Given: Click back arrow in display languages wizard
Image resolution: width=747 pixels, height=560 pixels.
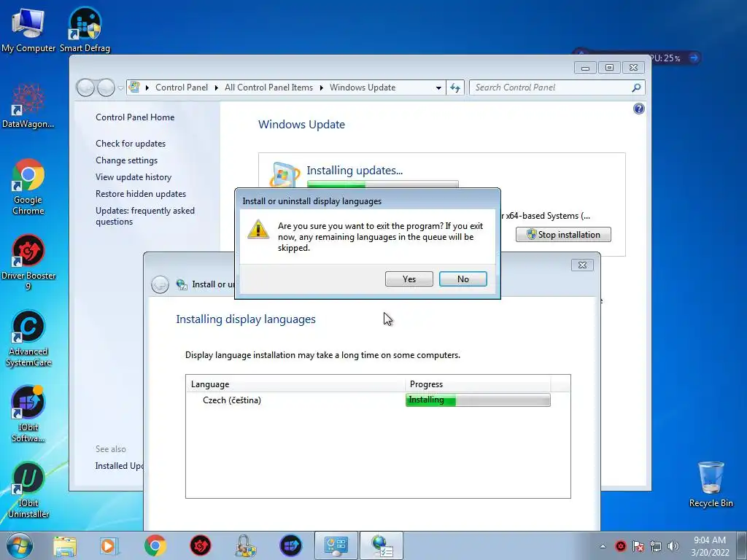Looking at the screenshot, I should click(160, 284).
